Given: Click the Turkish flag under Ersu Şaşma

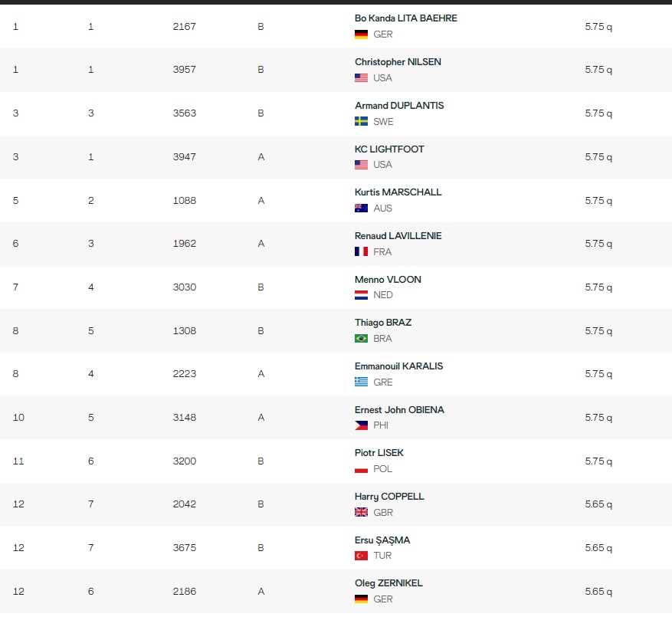Looking at the screenshot, I should coord(361,556).
